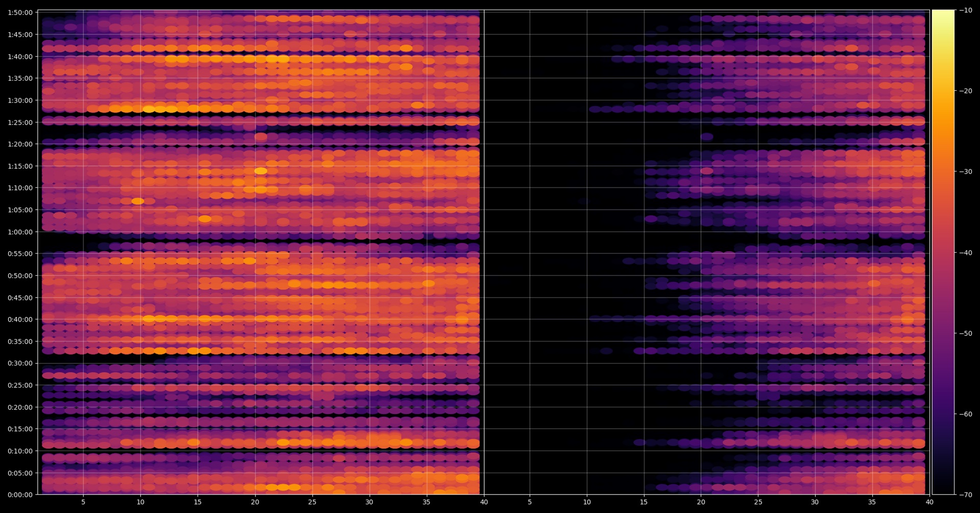980x513 pixels.
Task: Click the 0:25:00 time tick label
Action: pyautogui.click(x=20, y=385)
